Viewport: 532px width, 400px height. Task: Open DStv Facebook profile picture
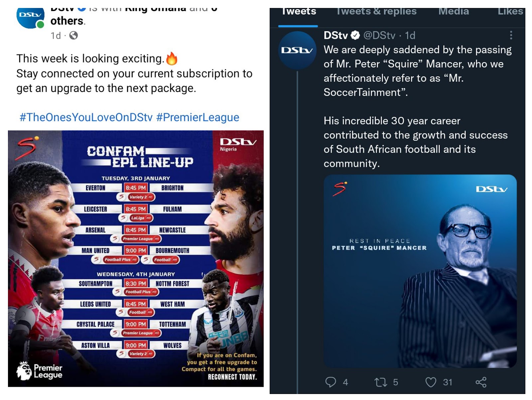30,18
